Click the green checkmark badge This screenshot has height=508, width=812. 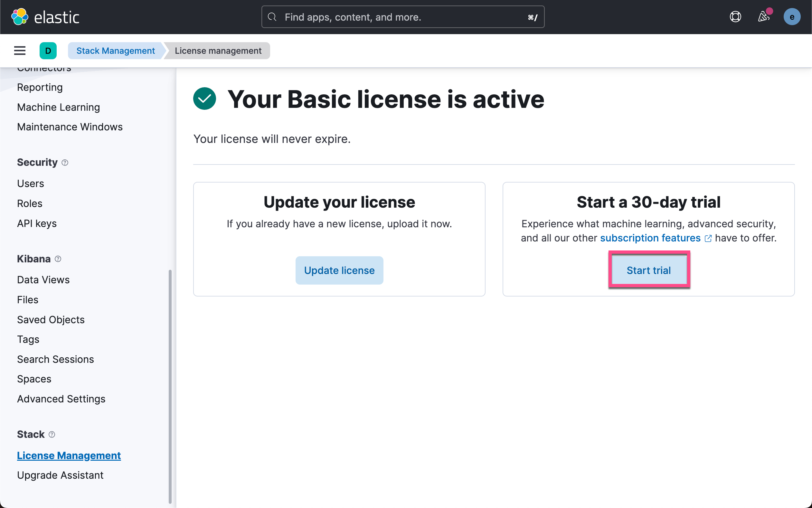point(204,99)
